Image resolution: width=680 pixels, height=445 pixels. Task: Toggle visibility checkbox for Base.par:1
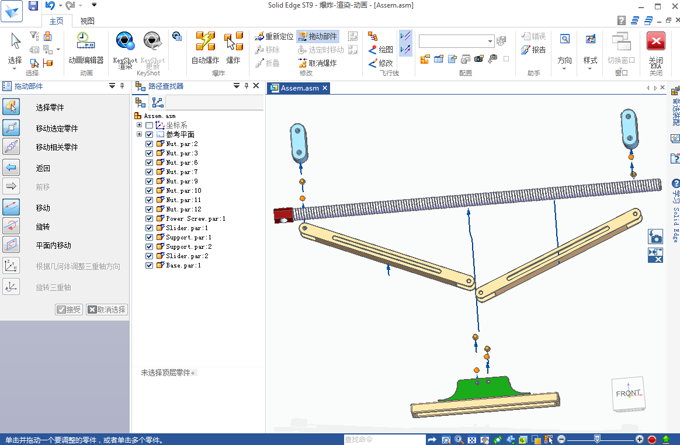click(150, 266)
